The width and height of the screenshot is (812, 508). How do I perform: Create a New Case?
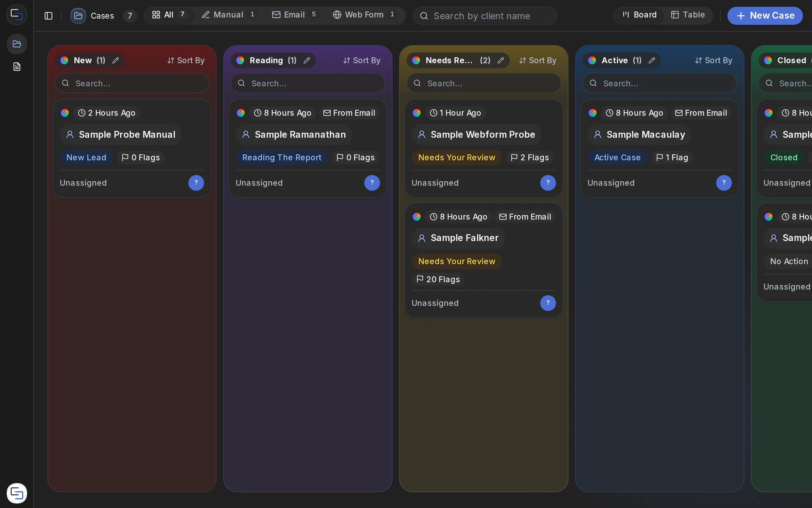765,16
